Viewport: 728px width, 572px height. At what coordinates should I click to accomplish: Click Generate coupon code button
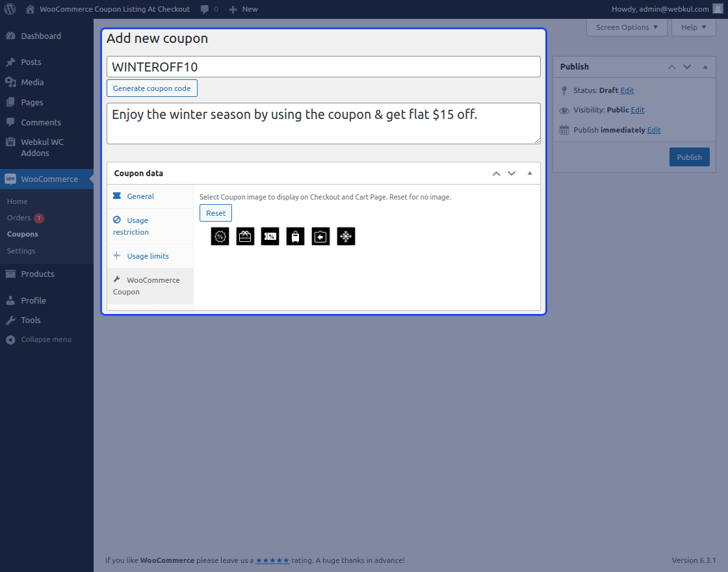coord(152,88)
